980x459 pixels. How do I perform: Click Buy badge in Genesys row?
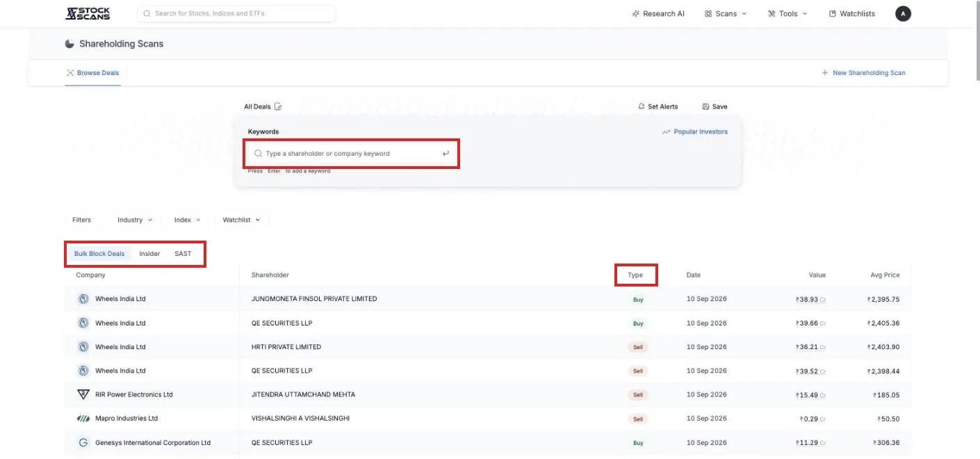click(638, 442)
